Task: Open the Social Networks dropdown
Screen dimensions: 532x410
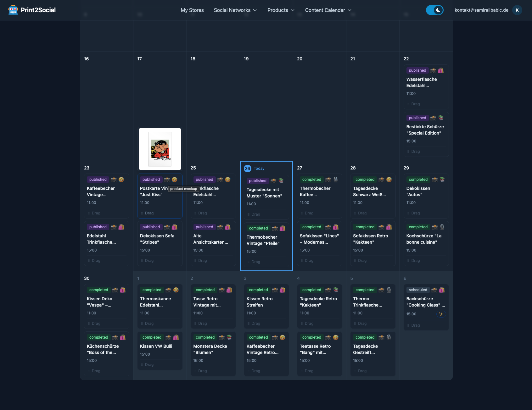Action: pyautogui.click(x=235, y=10)
